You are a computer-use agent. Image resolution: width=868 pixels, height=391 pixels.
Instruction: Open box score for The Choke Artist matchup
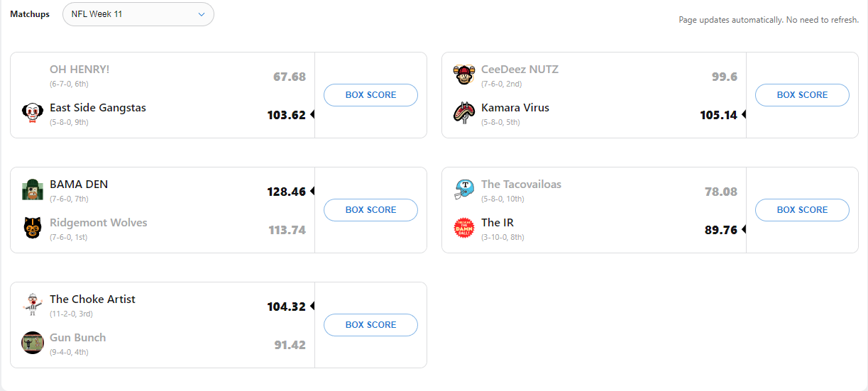(x=370, y=325)
